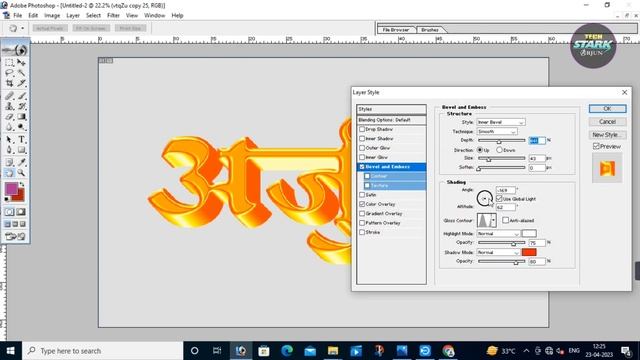Select the Path Selection arrow tool
The image size is (640, 360).
click(9, 140)
